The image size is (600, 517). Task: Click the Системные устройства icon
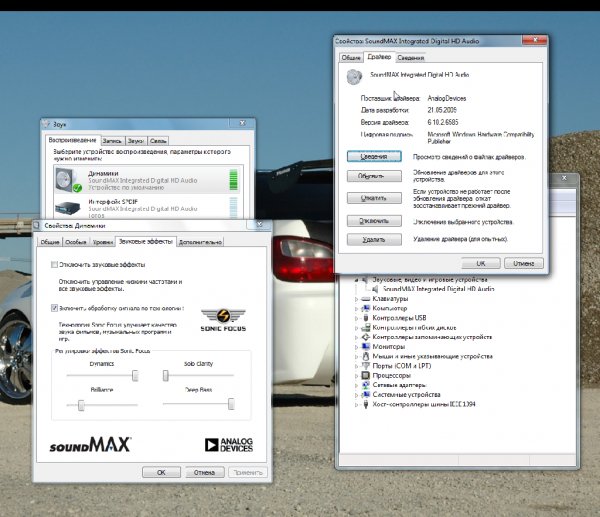point(366,395)
